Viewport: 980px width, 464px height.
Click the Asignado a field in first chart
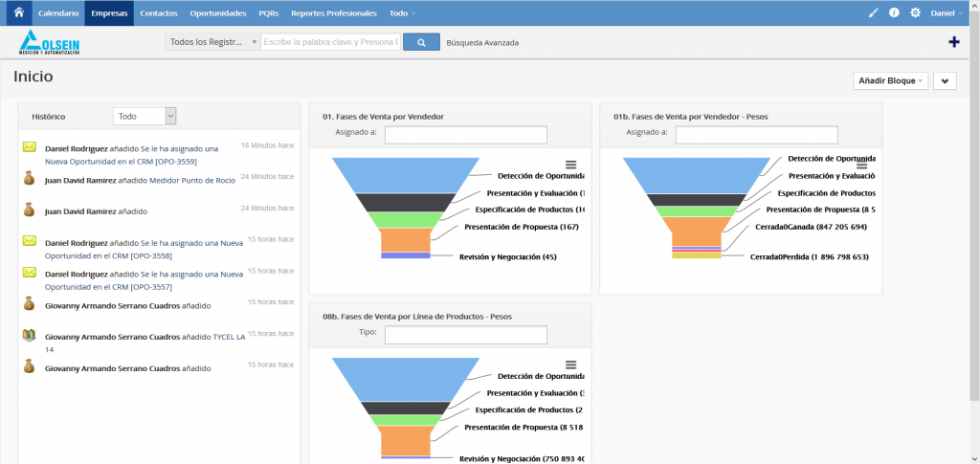465,135
